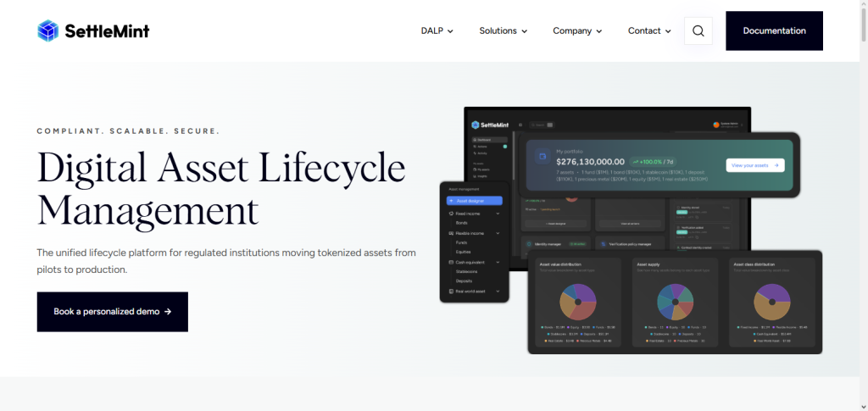Viewport: 868px width, 411px height.
Task: Open the Solutions dropdown menu
Action: click(504, 31)
